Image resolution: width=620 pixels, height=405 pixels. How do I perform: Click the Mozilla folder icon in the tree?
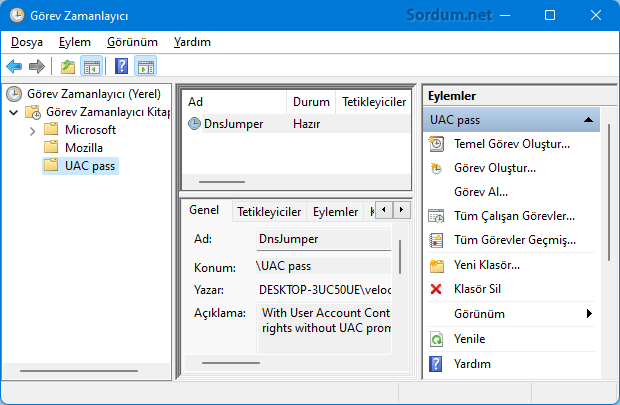(51, 147)
